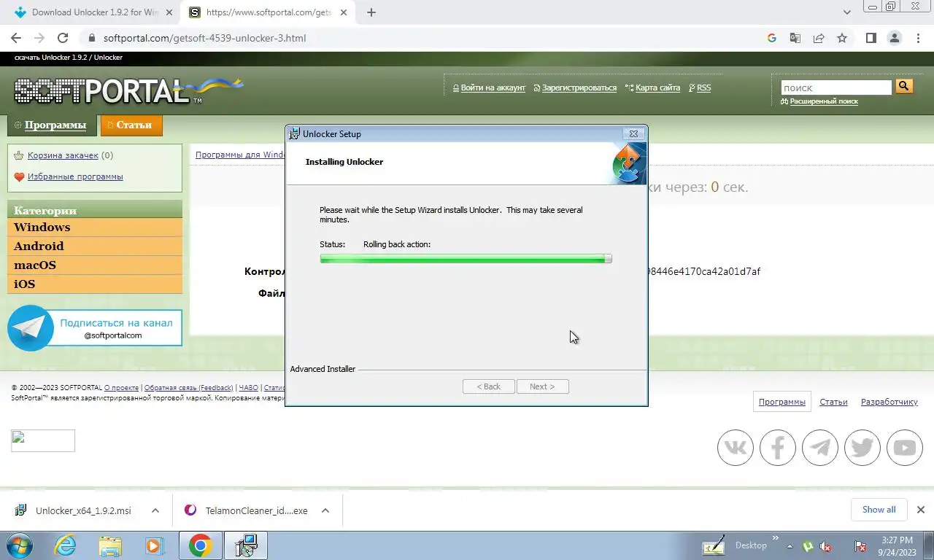Click footer О проекте link

pyautogui.click(x=121, y=388)
